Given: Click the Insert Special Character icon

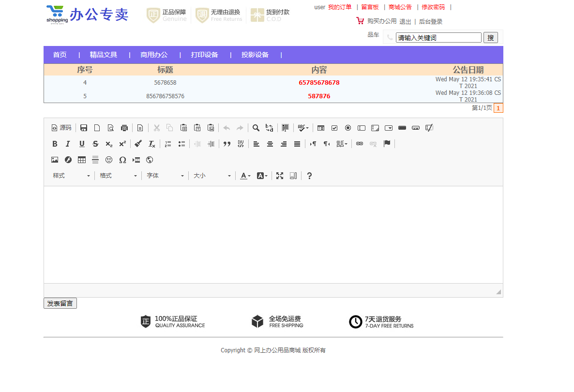Looking at the screenshot, I should 122,160.
